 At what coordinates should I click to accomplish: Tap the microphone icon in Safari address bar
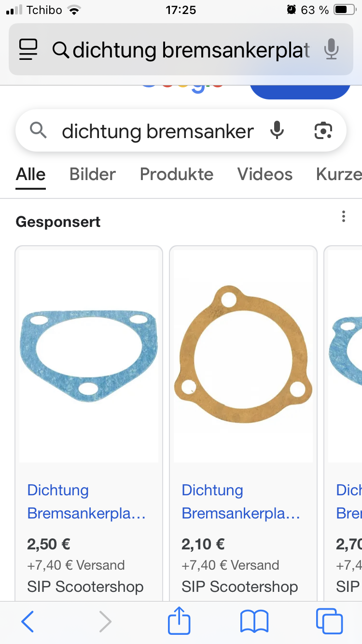pos(331,49)
